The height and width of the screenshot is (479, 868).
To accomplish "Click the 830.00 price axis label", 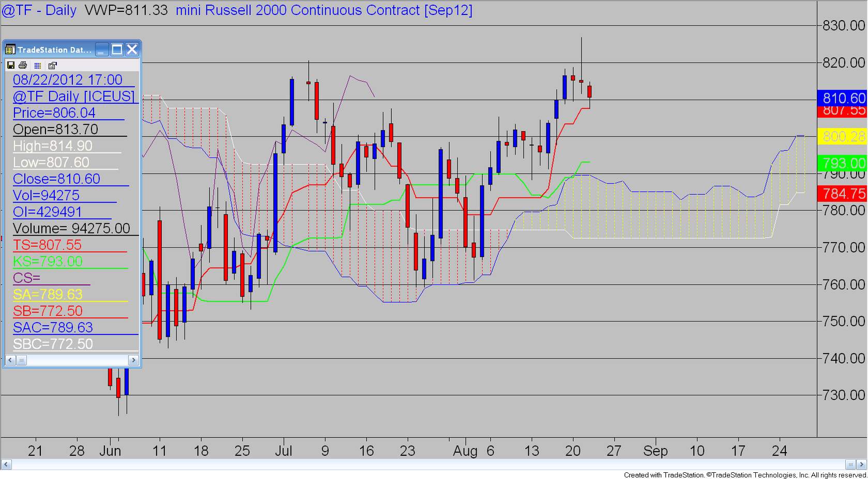I will (844, 25).
